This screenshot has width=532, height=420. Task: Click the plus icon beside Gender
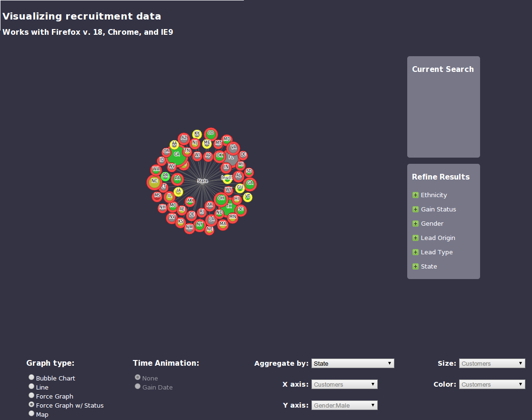click(415, 224)
